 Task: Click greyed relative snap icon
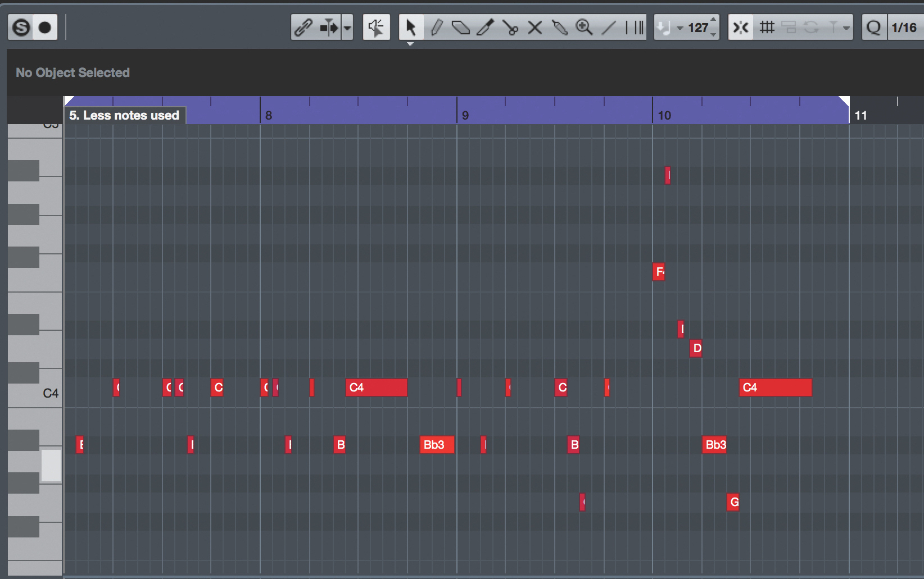(x=789, y=27)
